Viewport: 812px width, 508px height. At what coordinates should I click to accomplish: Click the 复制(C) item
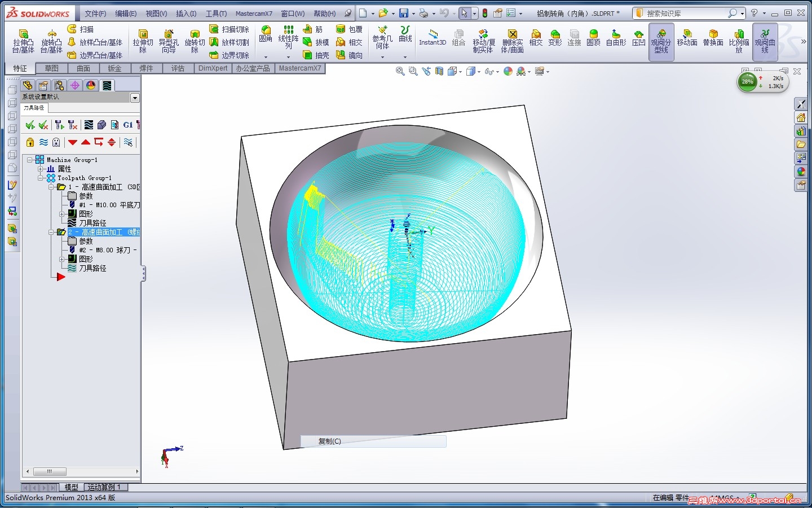pyautogui.click(x=373, y=441)
